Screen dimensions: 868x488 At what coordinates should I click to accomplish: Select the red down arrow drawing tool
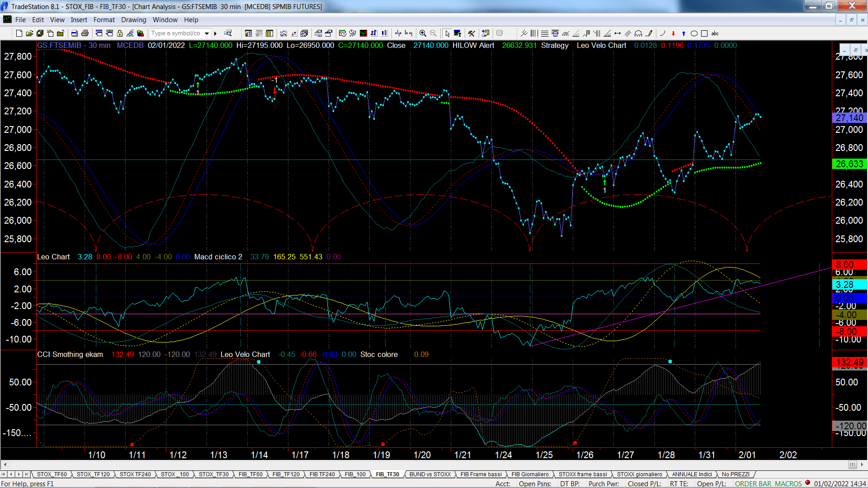point(673,33)
